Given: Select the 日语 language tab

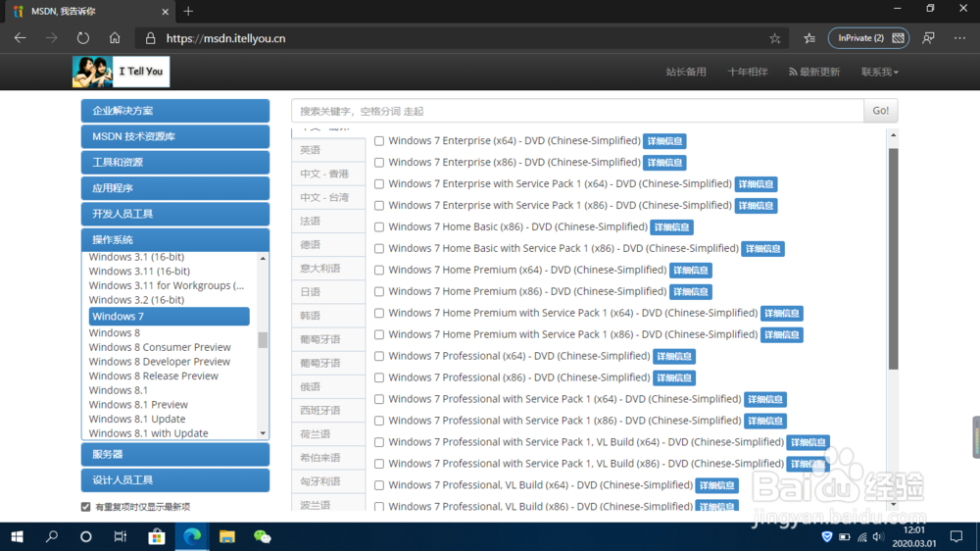Looking at the screenshot, I should click(328, 292).
